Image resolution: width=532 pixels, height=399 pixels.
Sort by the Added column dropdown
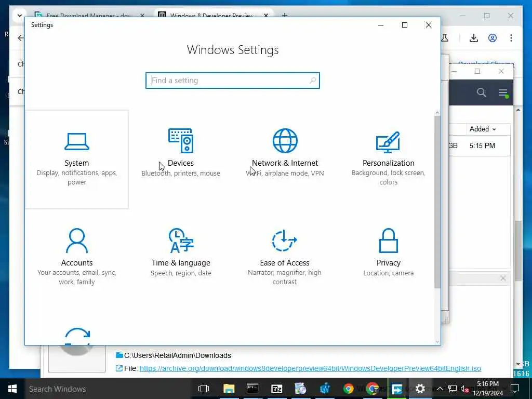(483, 129)
